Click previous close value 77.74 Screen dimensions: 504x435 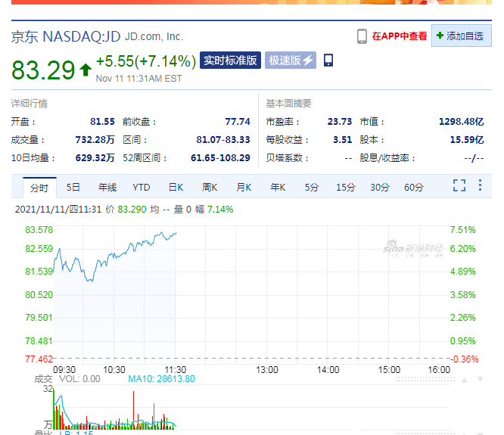coord(238,122)
